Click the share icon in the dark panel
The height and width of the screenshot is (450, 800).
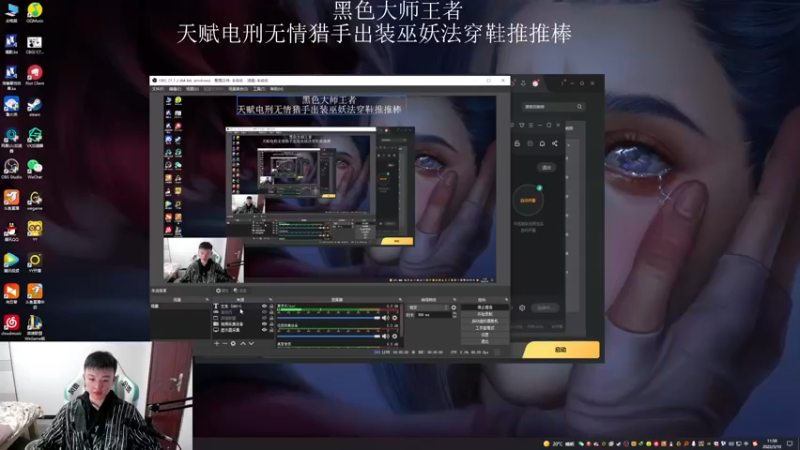555,143
